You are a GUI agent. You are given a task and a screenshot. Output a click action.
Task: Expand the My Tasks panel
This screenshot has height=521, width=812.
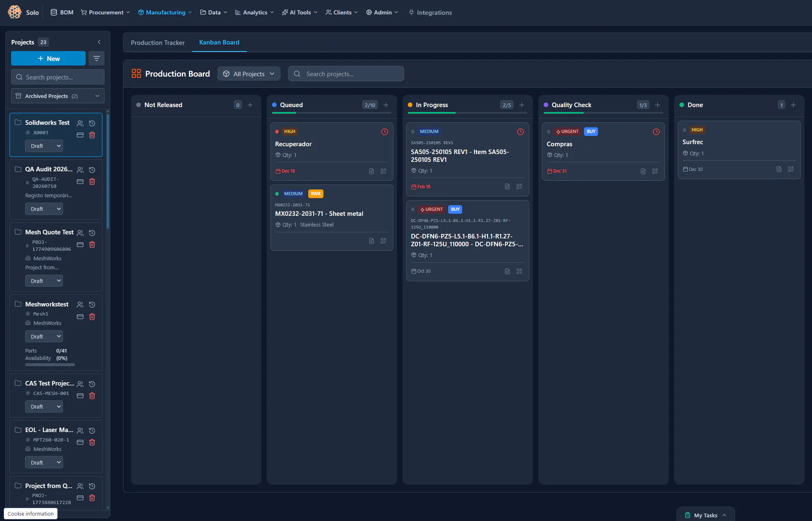click(x=705, y=515)
